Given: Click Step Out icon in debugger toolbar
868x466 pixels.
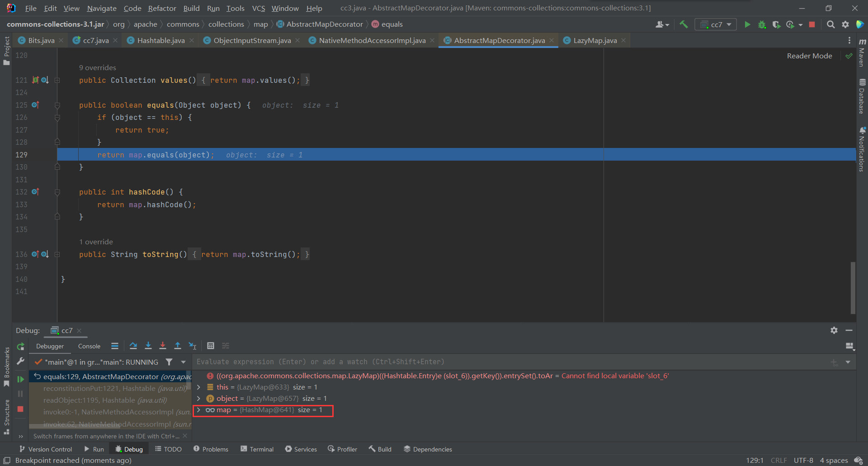Looking at the screenshot, I should click(x=178, y=346).
